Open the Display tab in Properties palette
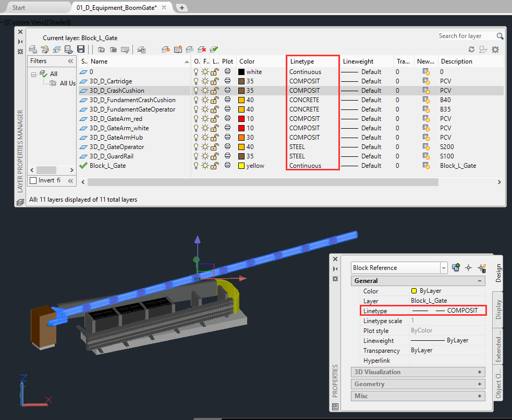Image resolution: width=512 pixels, height=420 pixels. pyautogui.click(x=498, y=310)
